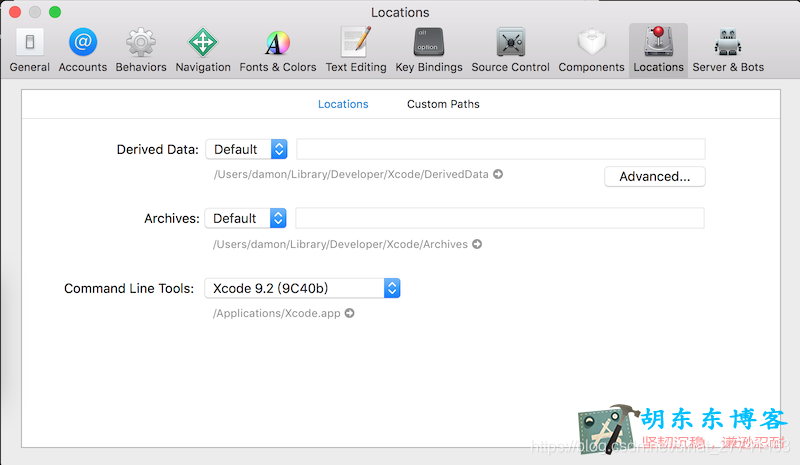
Task: Reveal the Archives folder via arrow icon
Action: pos(477,244)
